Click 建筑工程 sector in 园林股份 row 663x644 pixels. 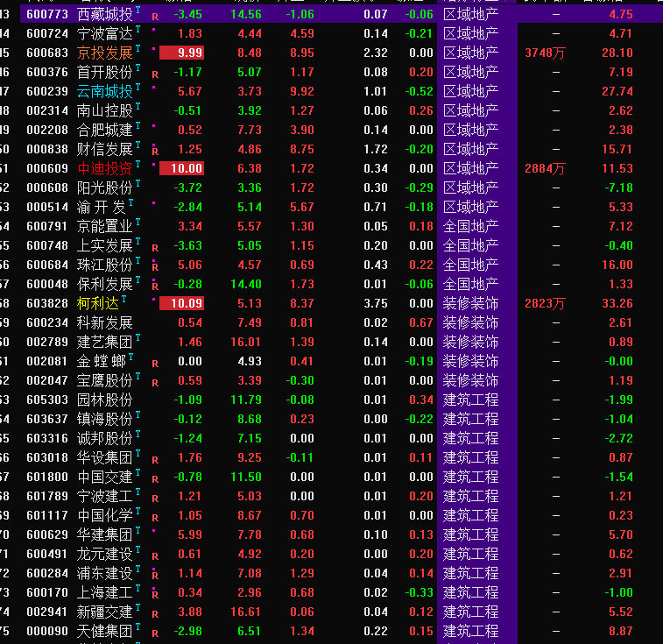coord(470,400)
